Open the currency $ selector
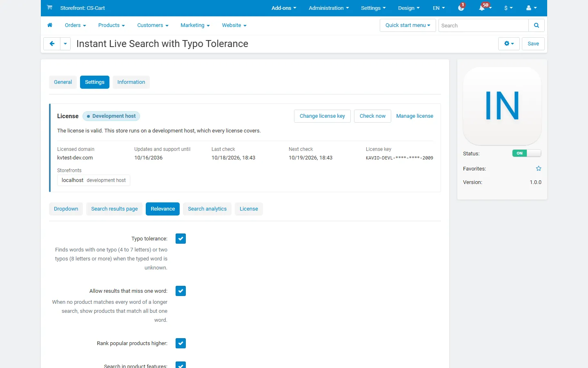Screen dimensions: 588x368 508,8
